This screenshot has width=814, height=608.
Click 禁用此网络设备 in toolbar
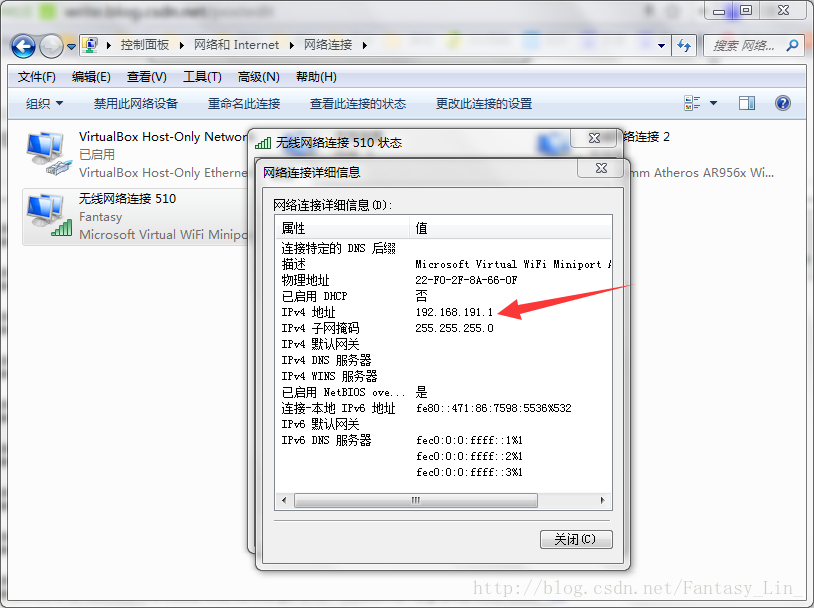coord(135,103)
